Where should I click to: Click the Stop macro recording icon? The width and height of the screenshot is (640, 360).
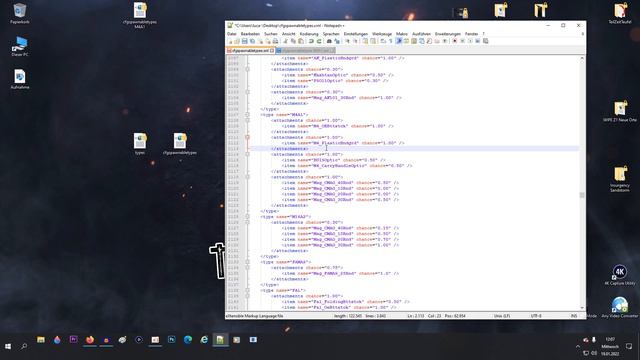(x=462, y=41)
